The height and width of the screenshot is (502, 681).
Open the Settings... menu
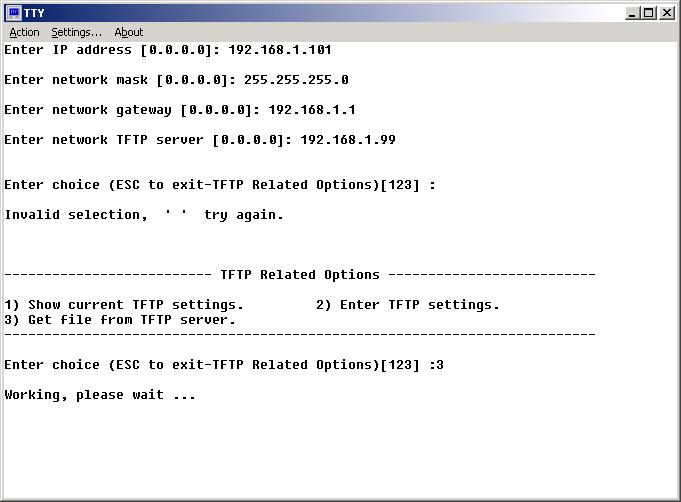[76, 32]
